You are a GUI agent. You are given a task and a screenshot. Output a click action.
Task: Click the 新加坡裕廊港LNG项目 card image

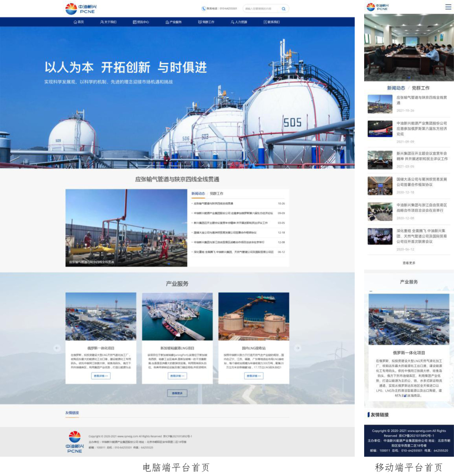177,316
